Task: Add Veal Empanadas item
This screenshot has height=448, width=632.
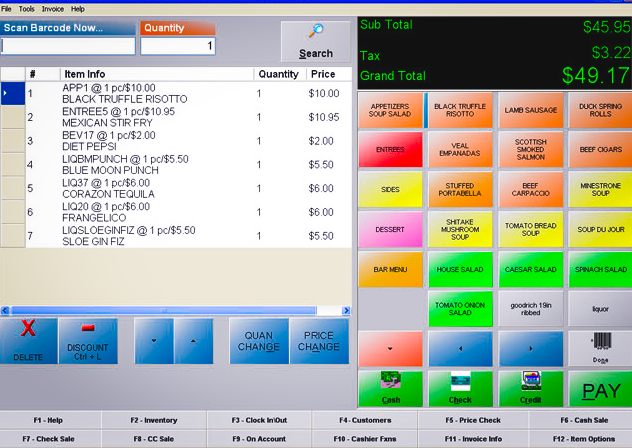Action: click(x=460, y=150)
